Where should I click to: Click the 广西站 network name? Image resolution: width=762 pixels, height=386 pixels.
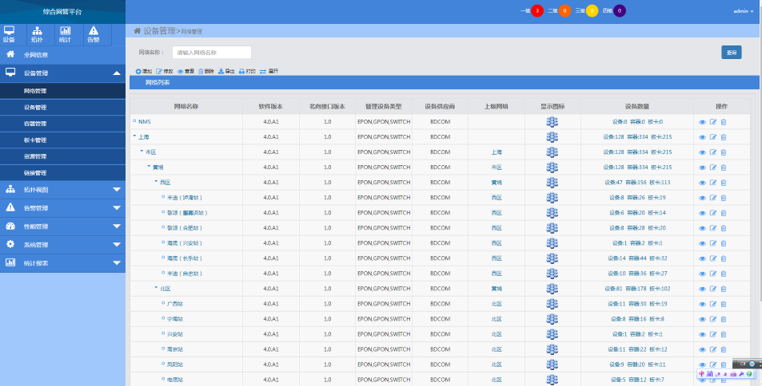(175, 304)
